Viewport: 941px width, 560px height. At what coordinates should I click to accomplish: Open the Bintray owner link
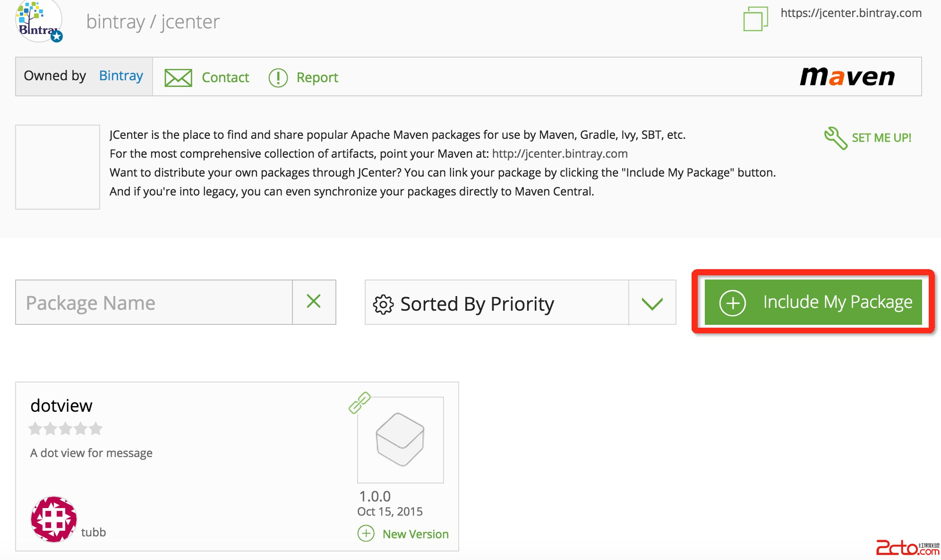click(x=121, y=76)
